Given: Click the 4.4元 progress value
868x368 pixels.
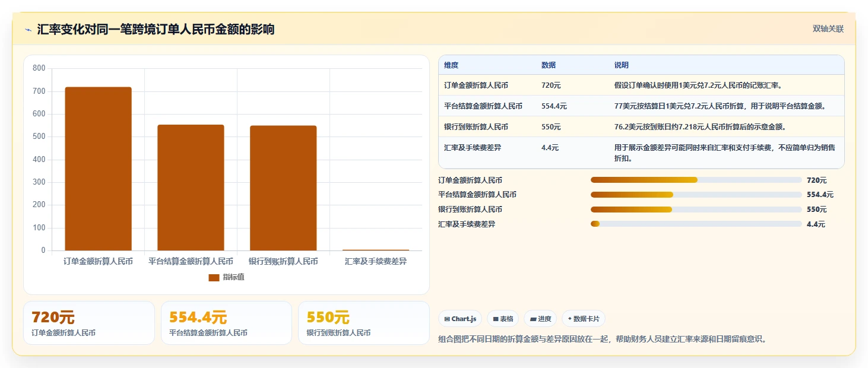Looking at the screenshot, I should click(x=816, y=224).
